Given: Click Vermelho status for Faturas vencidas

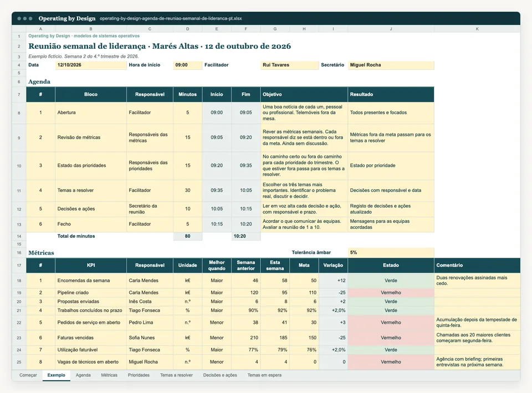Looking at the screenshot, I should 391,338.
